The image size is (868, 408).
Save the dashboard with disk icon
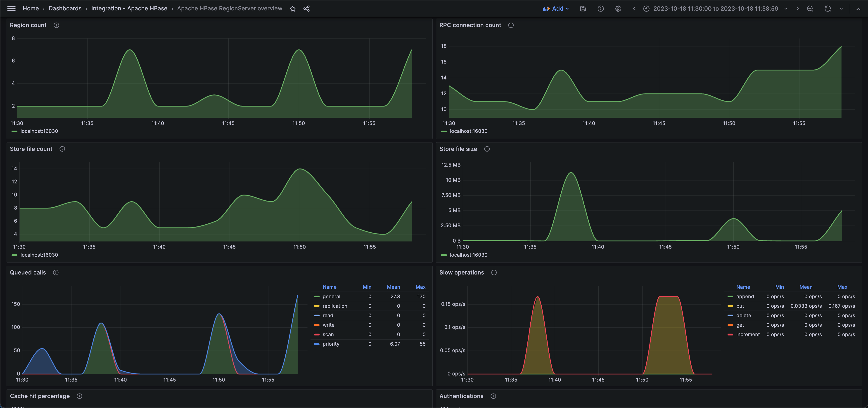tap(583, 9)
